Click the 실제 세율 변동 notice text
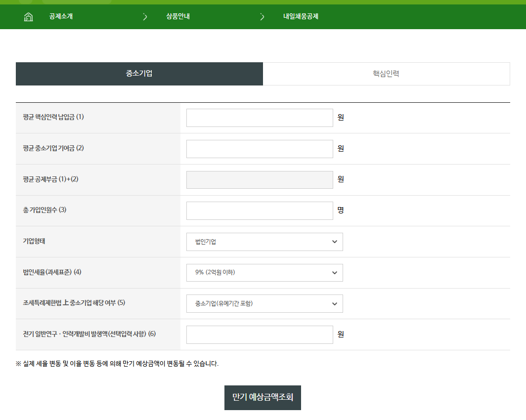The height and width of the screenshot is (420, 526). [117, 364]
